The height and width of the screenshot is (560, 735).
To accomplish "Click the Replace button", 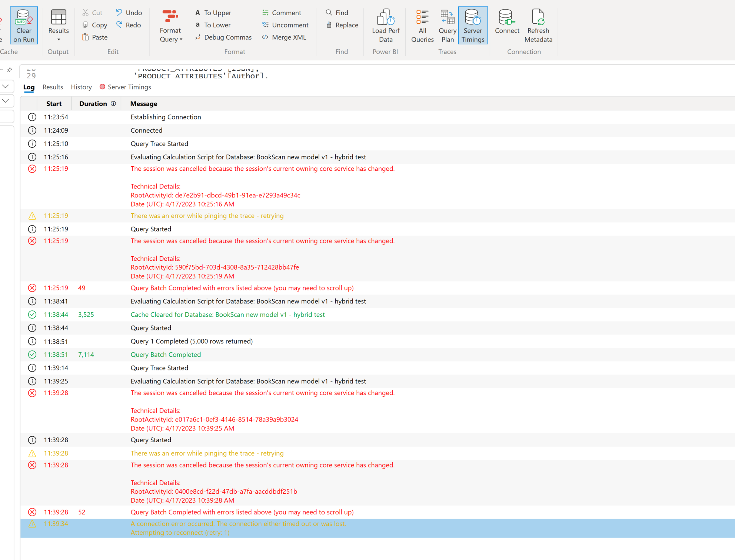I will 343,25.
